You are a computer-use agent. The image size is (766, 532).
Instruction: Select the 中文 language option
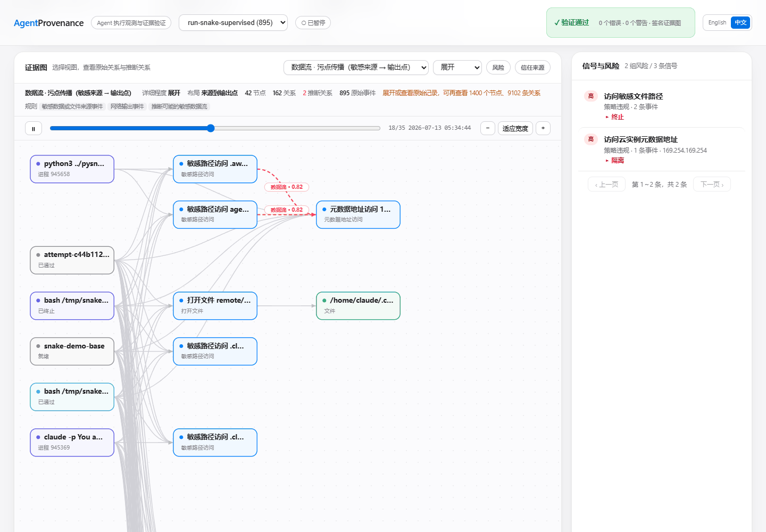coord(740,23)
